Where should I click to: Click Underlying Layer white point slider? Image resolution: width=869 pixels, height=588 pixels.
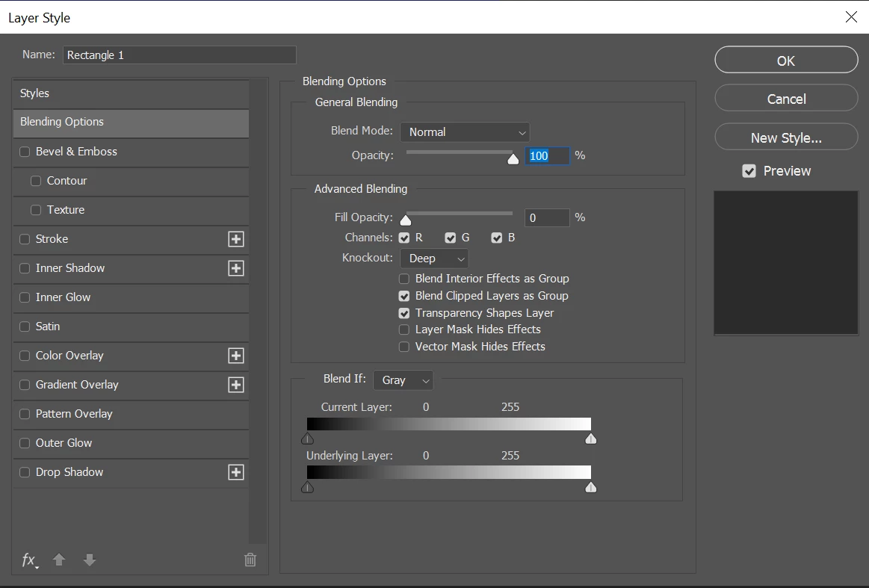[x=591, y=487]
